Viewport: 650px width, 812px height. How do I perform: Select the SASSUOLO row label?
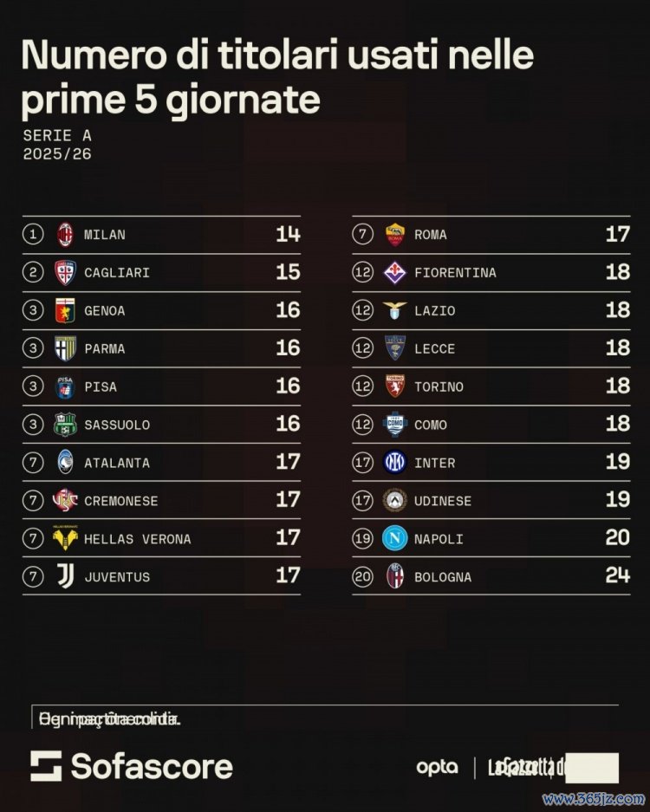(117, 425)
